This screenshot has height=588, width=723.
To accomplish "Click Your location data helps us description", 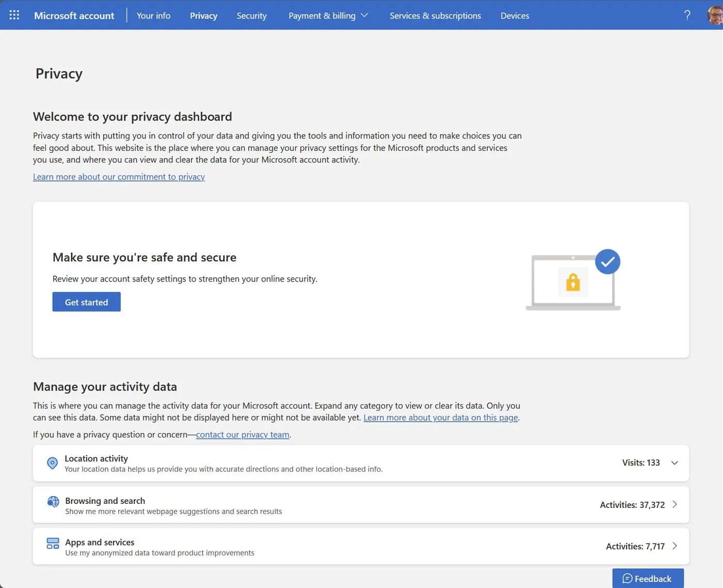I will 224,469.
